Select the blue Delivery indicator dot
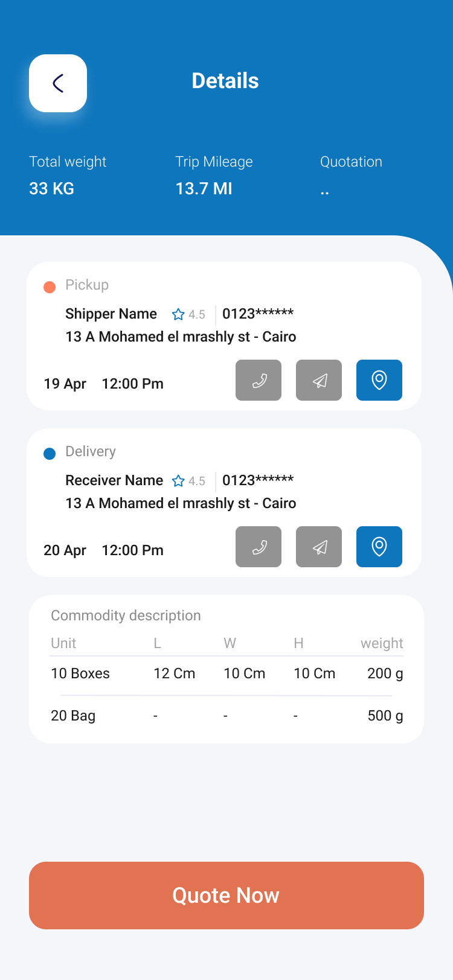The width and height of the screenshot is (453, 980). tap(50, 453)
